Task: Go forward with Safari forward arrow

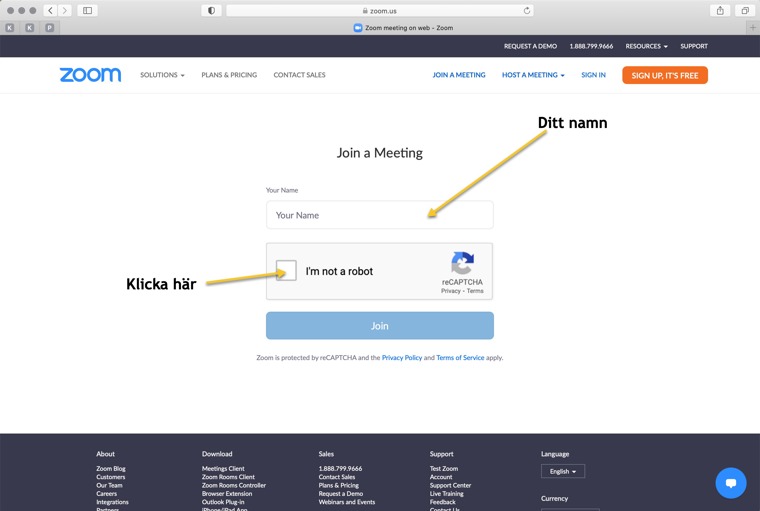Action: [x=64, y=10]
